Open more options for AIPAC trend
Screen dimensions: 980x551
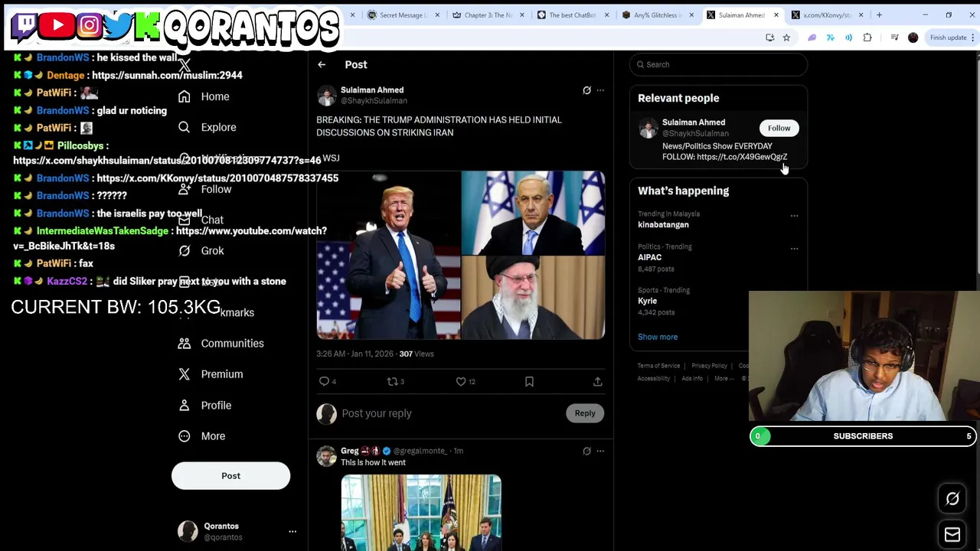pos(794,249)
